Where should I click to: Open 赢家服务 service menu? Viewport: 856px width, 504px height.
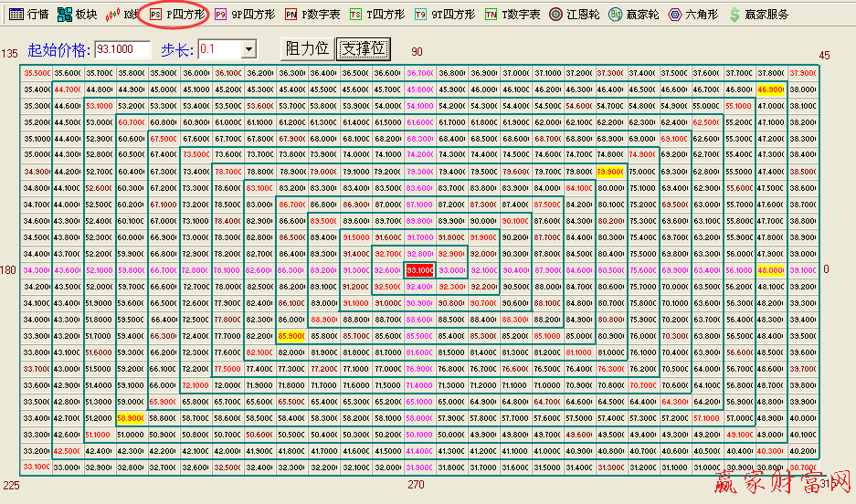(x=758, y=15)
